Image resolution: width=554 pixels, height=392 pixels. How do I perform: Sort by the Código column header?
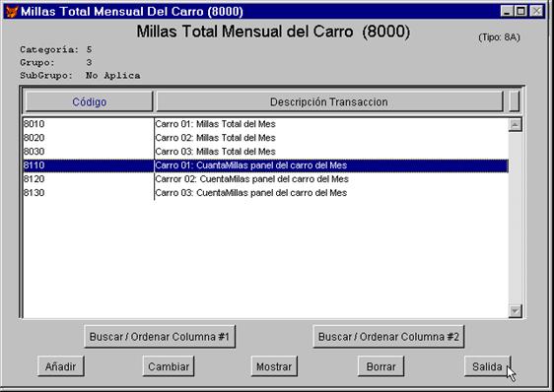[x=90, y=101]
